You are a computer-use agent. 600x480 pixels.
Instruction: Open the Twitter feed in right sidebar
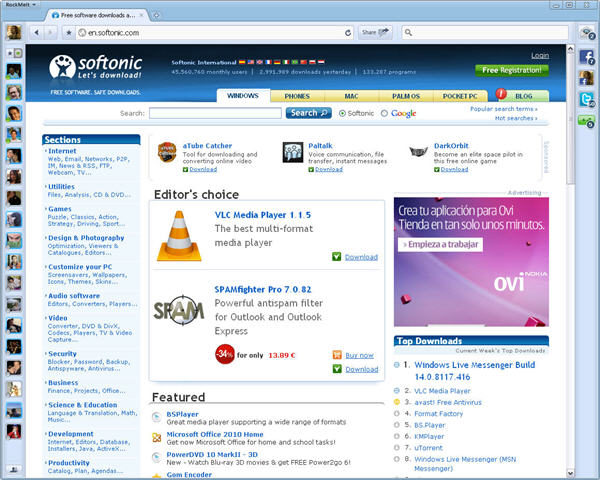[x=587, y=99]
